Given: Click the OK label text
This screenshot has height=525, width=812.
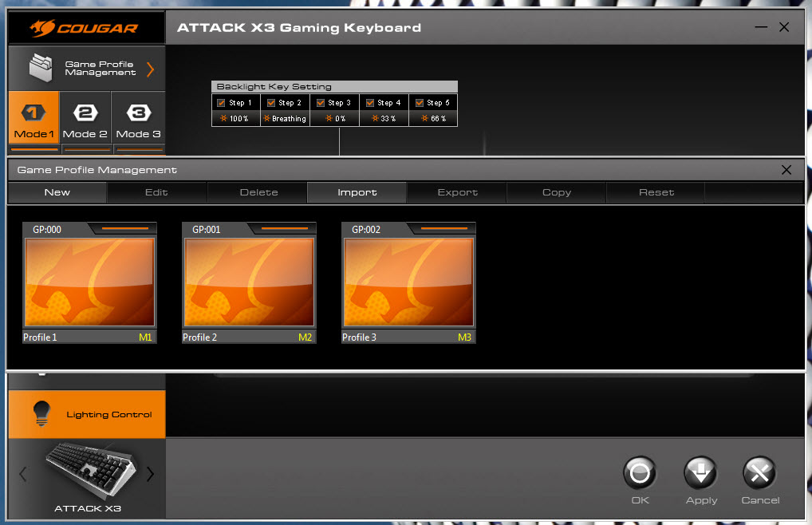Looking at the screenshot, I should tap(640, 500).
